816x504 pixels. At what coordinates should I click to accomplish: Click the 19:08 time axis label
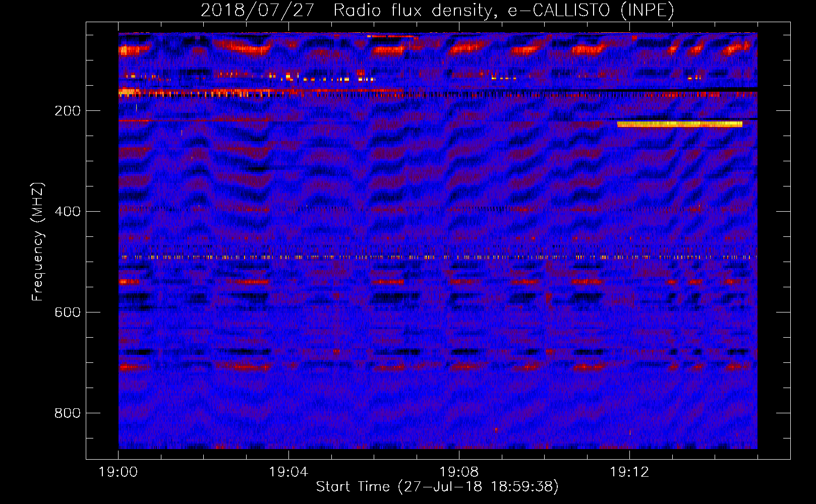pos(459,472)
